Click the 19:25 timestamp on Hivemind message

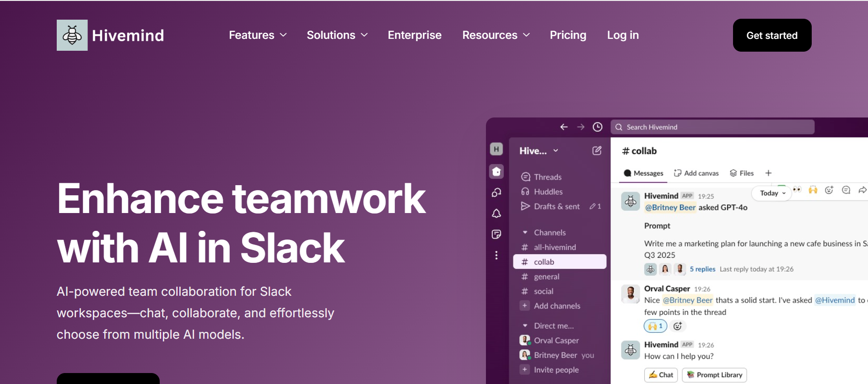tap(706, 196)
